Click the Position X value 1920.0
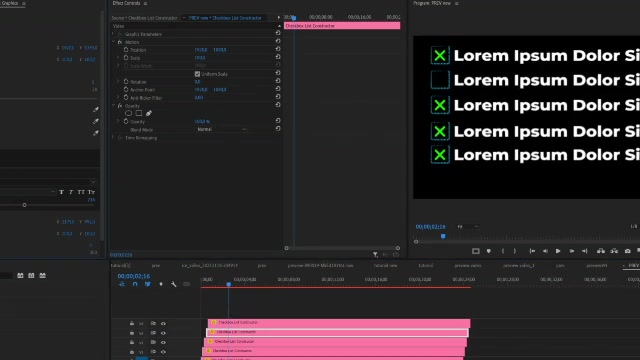The width and height of the screenshot is (640, 360). [x=200, y=50]
